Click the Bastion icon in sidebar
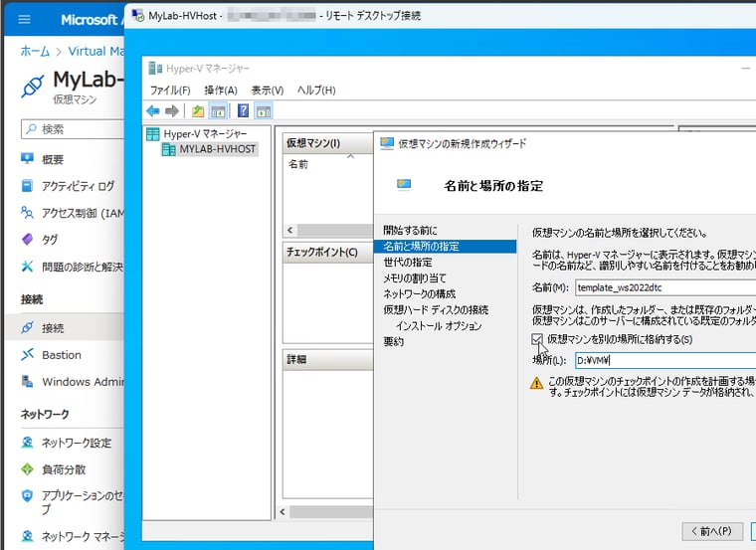The image size is (756, 550). [28, 354]
